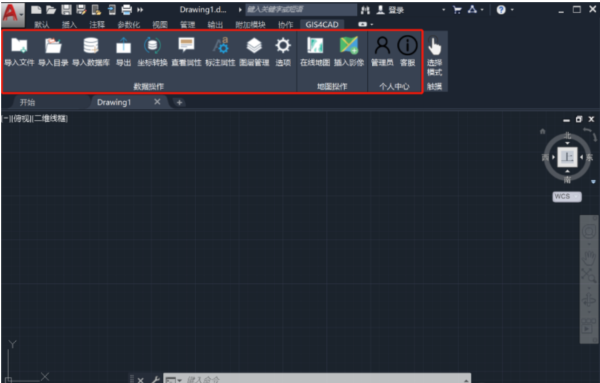This screenshot has width=600, height=383.
Task: Switch to the 参数化 ribbon tab
Action: coord(128,25)
